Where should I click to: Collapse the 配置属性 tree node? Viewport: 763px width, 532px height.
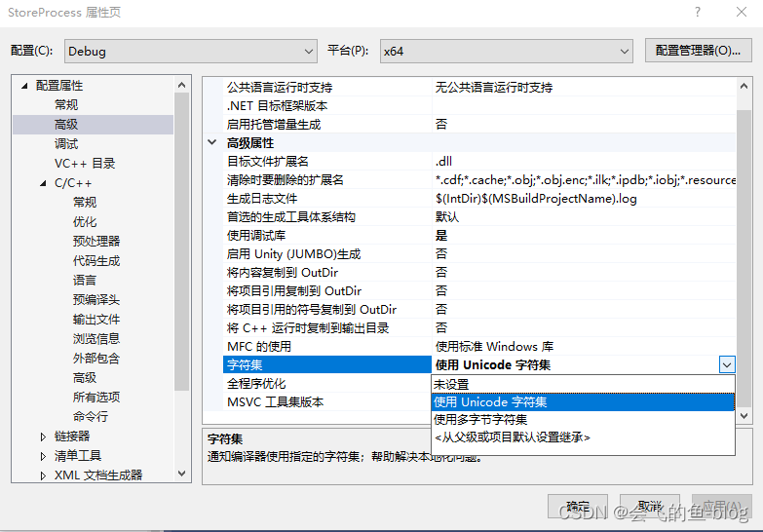(24, 86)
